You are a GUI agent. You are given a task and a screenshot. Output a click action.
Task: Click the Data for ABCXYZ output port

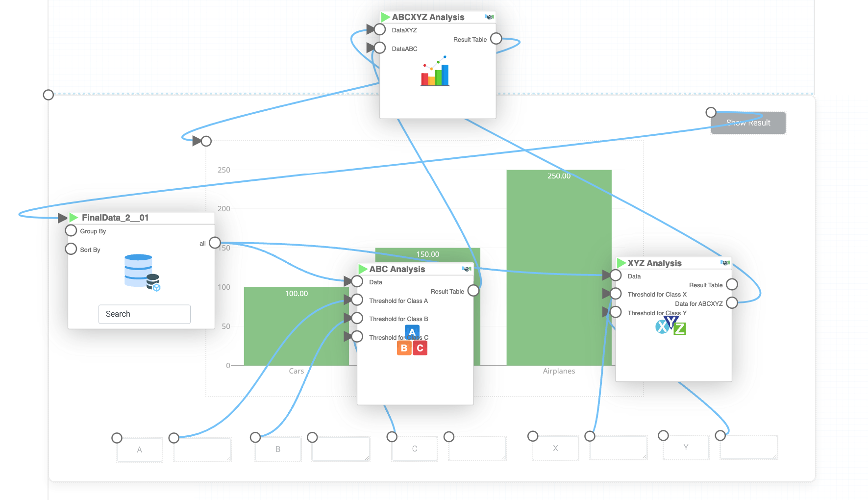(732, 303)
